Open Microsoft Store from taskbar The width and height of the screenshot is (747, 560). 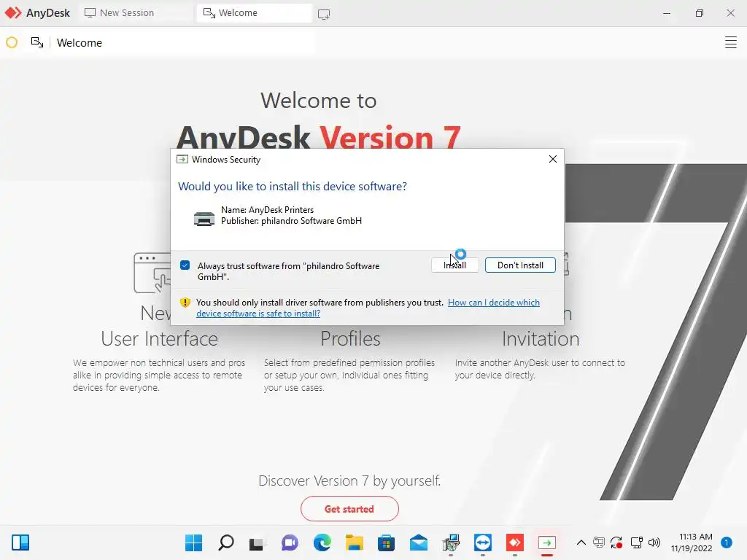[387, 542]
